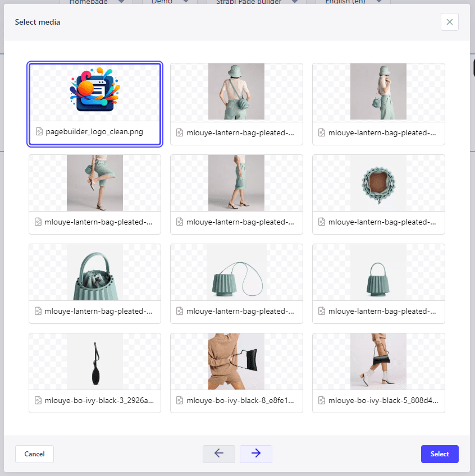Confirm with the Select button
475x476 pixels.
[440, 454]
